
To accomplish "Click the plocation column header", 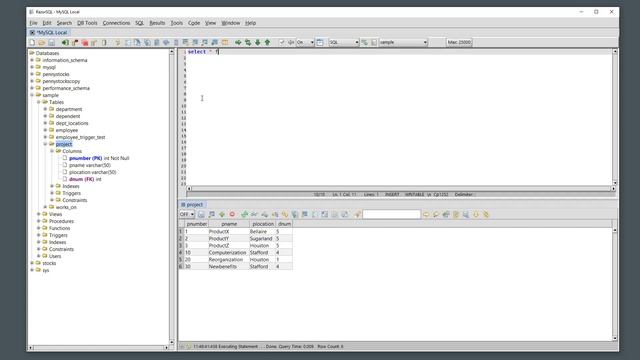I will coord(263,224).
